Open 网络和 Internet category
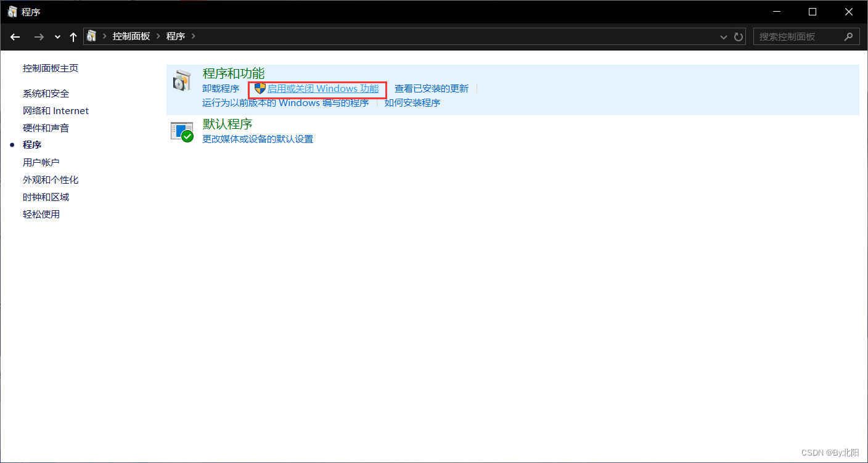 coord(55,111)
